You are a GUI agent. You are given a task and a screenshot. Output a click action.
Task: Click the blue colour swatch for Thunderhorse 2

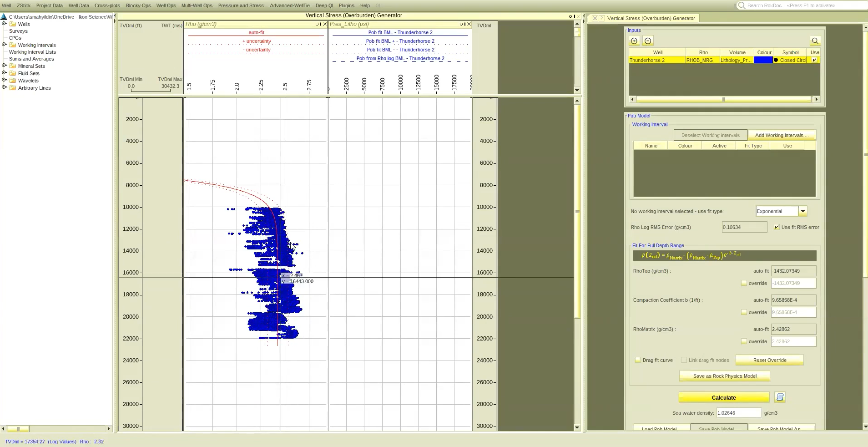(x=763, y=60)
